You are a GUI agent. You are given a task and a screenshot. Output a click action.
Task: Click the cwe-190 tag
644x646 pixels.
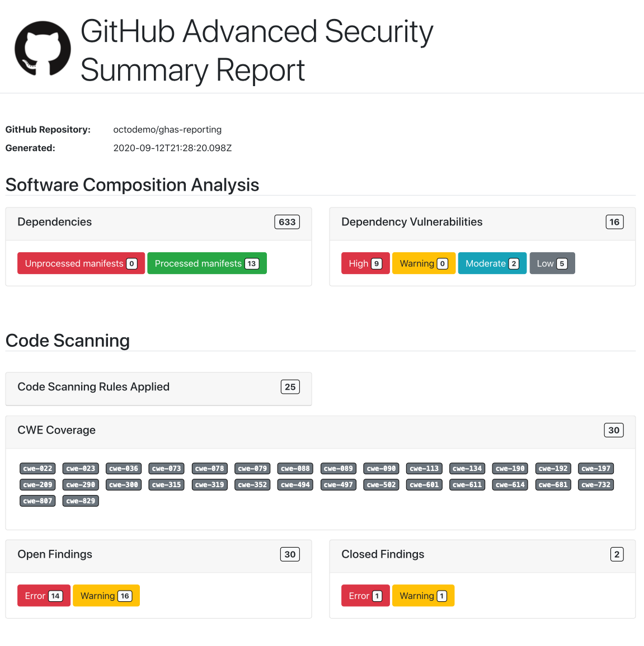(x=510, y=469)
